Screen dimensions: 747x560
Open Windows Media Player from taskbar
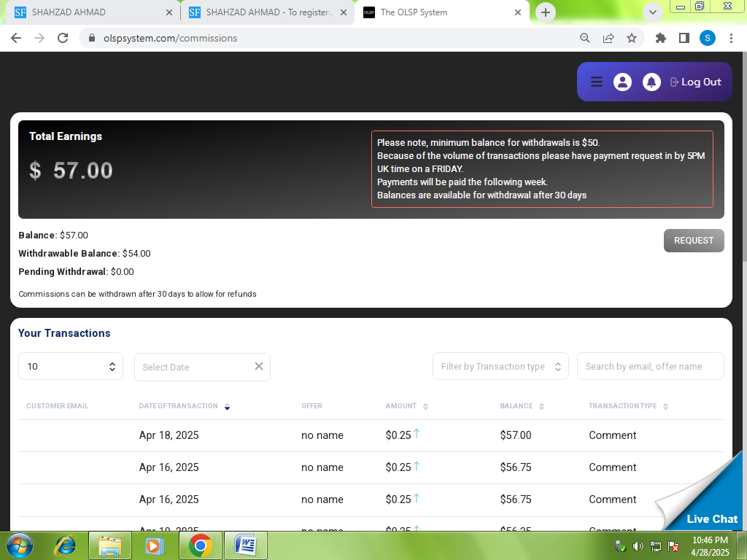coord(155,545)
